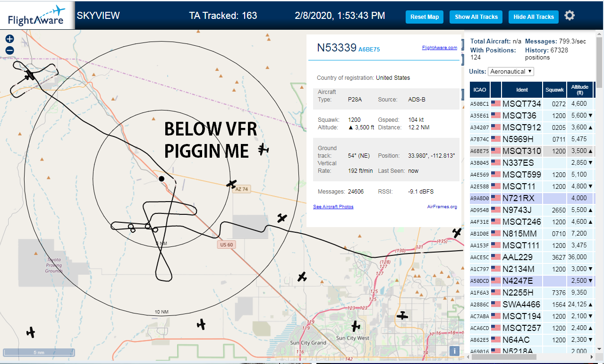Click the Reset Map button
604x364 pixels.
pyautogui.click(x=425, y=17)
